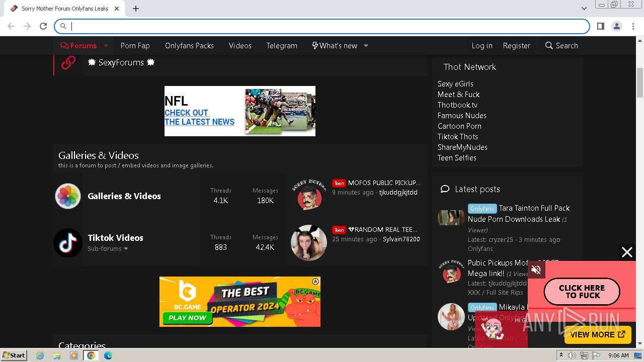Close the Sorry Mother Forum tab
The height and width of the screenshot is (362, 644).
tap(117, 9)
